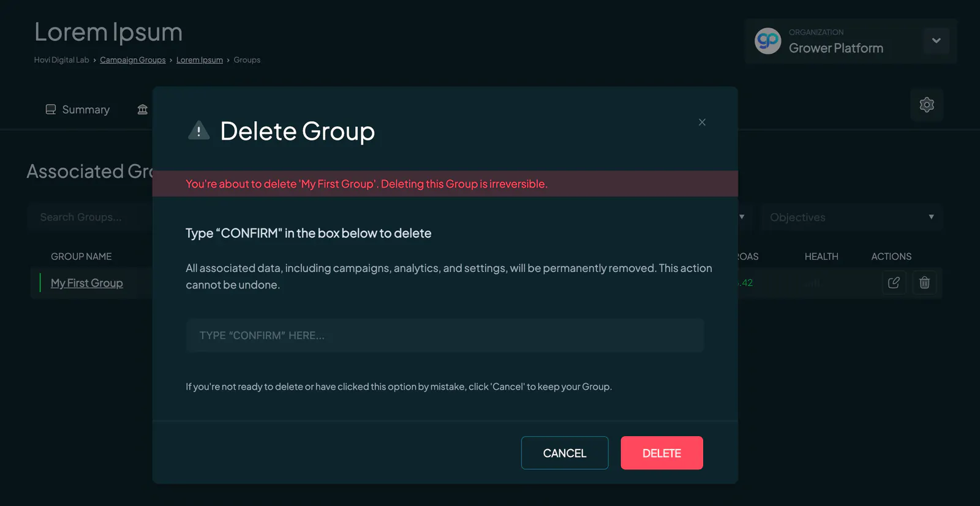Focus the TYPE "CONFIRM" HERE input field
Image resolution: width=980 pixels, height=506 pixels.
coord(445,335)
